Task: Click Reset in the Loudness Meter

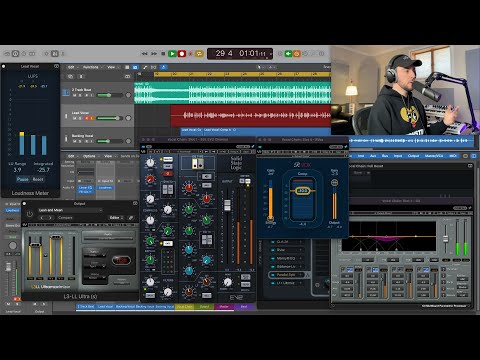Action: point(38,179)
